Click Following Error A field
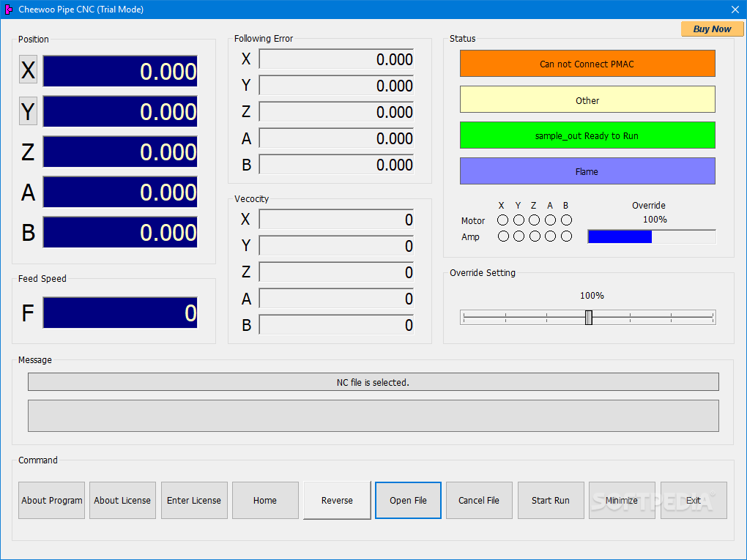This screenshot has width=747, height=560. tap(336, 138)
